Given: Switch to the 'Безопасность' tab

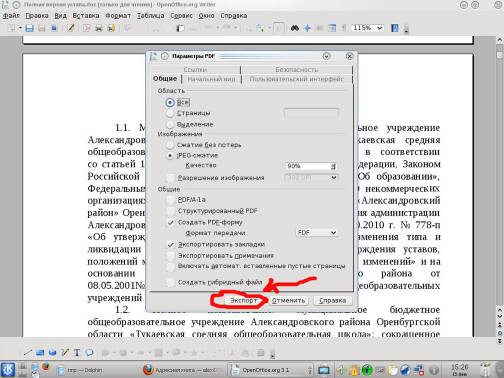Looking at the screenshot, I should (x=296, y=69).
